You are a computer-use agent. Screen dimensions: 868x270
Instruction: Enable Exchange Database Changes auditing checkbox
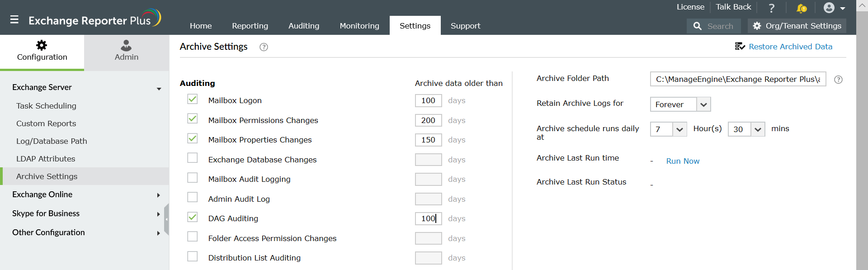(x=193, y=158)
